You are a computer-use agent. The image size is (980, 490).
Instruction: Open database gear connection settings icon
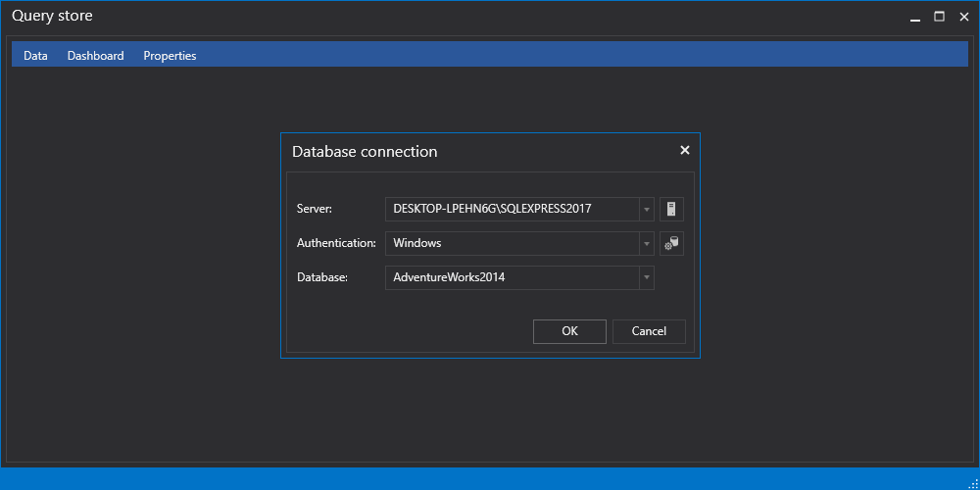coord(671,243)
